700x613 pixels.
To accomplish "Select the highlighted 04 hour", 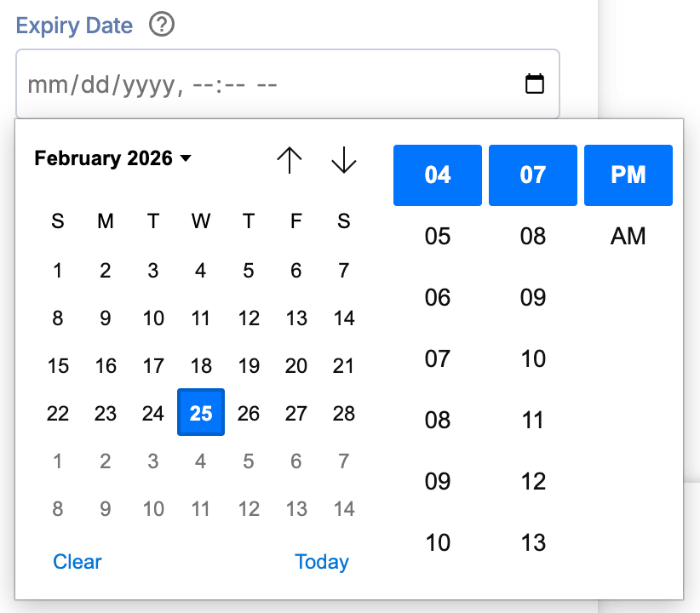I will (x=438, y=175).
